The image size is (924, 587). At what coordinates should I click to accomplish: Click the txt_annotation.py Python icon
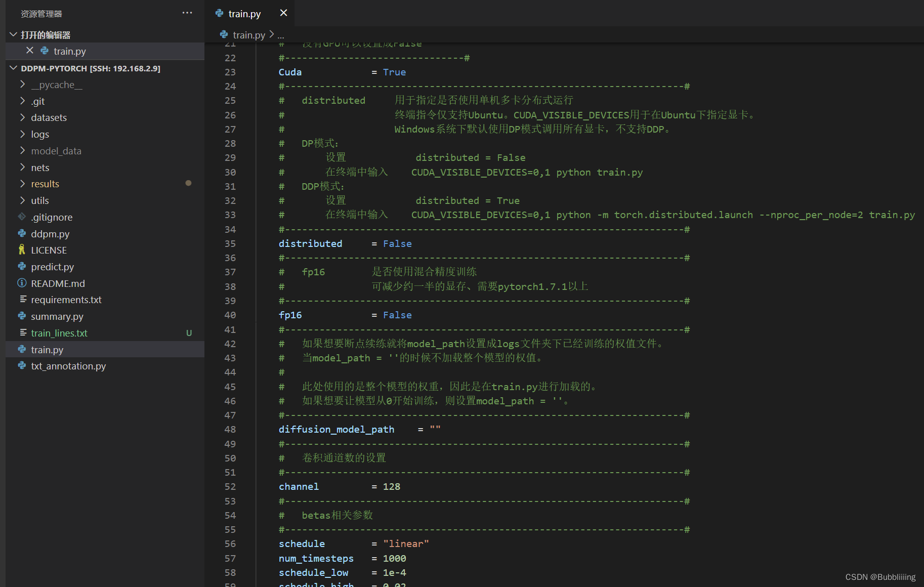tap(22, 366)
